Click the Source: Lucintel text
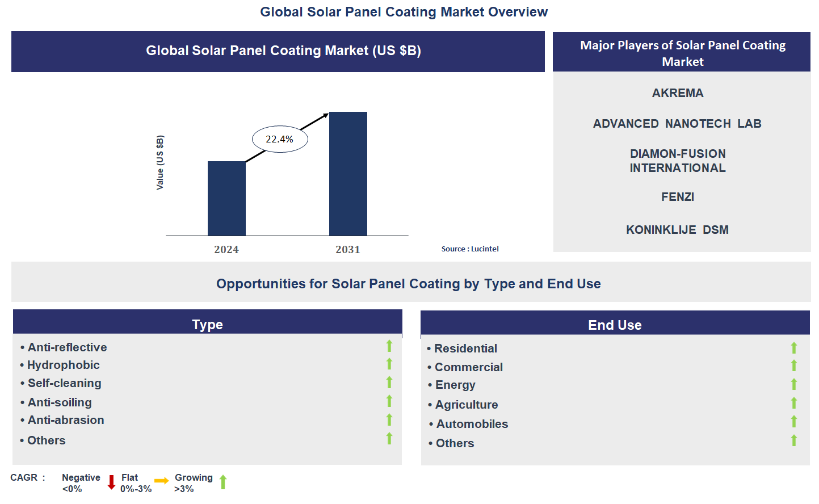The width and height of the screenshot is (819, 504). (x=470, y=249)
